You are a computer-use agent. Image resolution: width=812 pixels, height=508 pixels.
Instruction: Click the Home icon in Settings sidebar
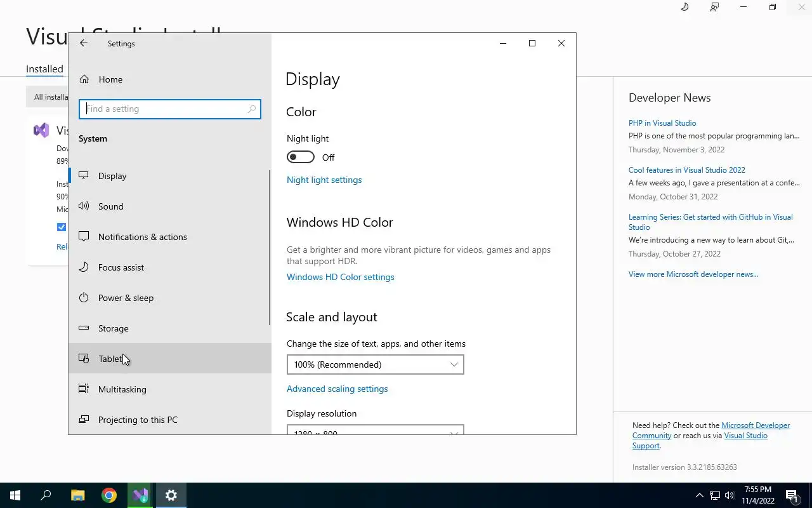tap(84, 79)
